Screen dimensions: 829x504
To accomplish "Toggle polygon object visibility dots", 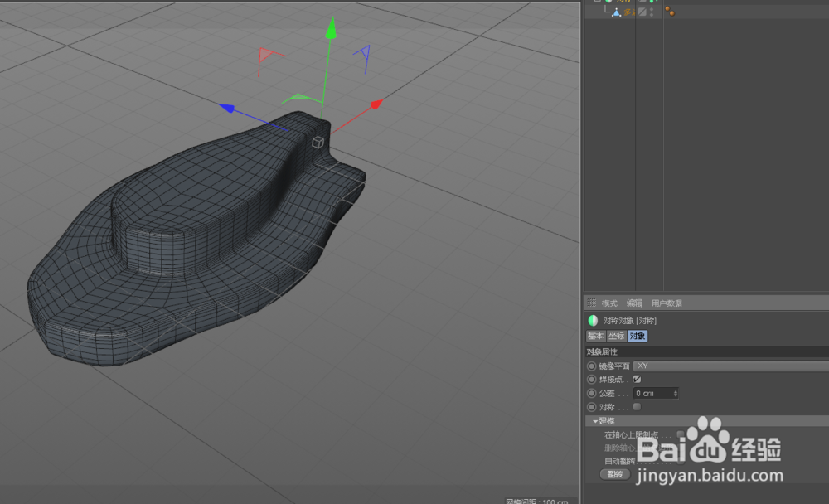I will coord(652,12).
